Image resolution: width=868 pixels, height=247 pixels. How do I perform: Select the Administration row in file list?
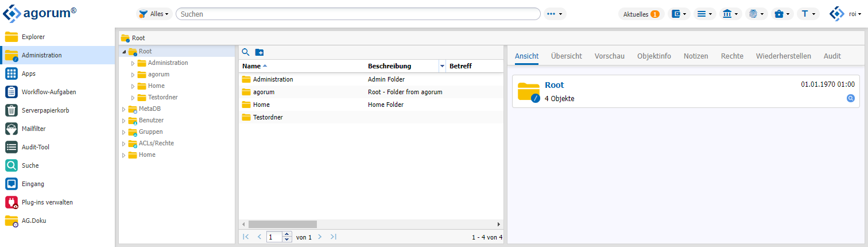pyautogui.click(x=371, y=79)
